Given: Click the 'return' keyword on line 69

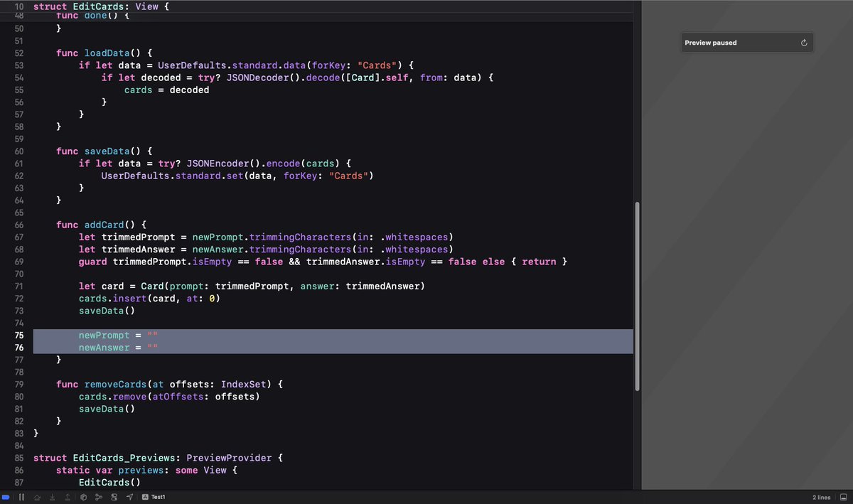Looking at the screenshot, I should (x=540, y=262).
